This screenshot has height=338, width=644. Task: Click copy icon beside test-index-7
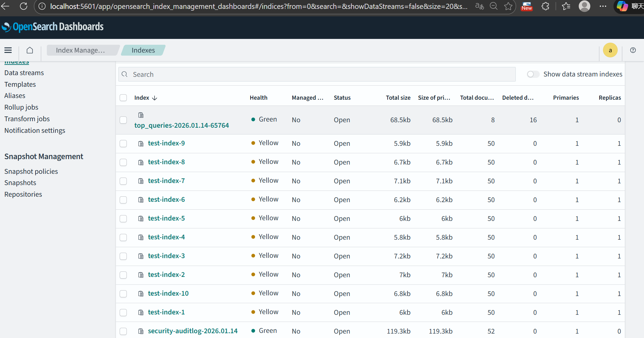click(141, 181)
